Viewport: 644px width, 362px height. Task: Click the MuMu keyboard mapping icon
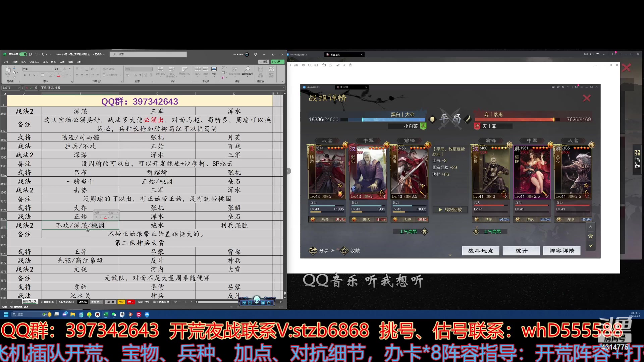click(x=586, y=54)
